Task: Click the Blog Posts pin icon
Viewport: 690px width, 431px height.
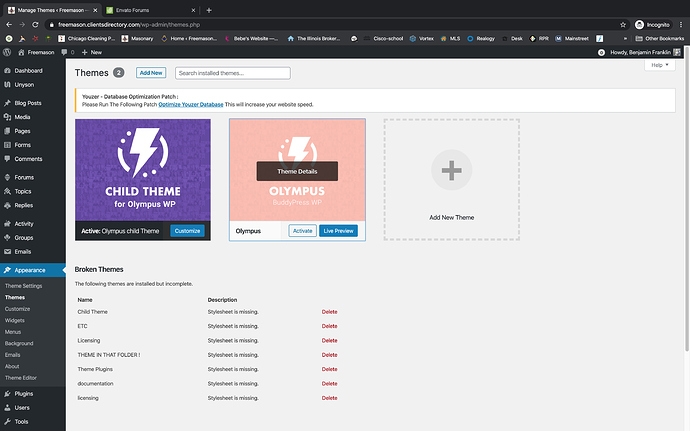Action: coord(7,103)
